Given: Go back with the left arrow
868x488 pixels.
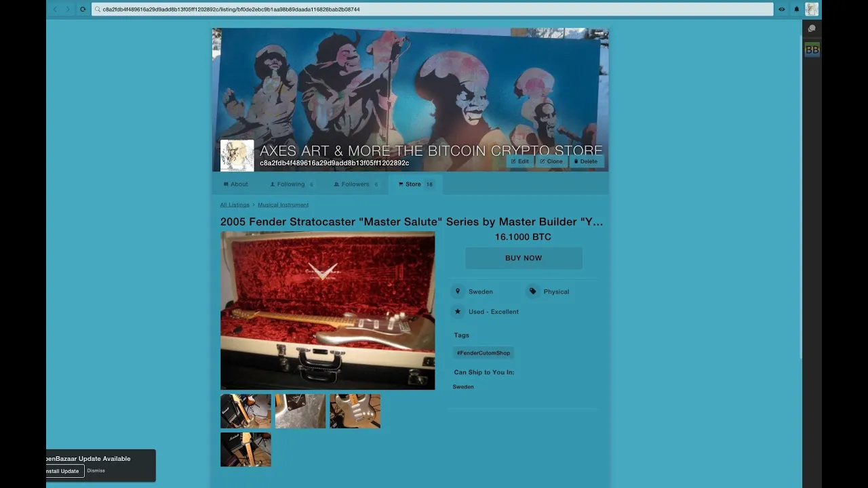Looking at the screenshot, I should (55, 9).
